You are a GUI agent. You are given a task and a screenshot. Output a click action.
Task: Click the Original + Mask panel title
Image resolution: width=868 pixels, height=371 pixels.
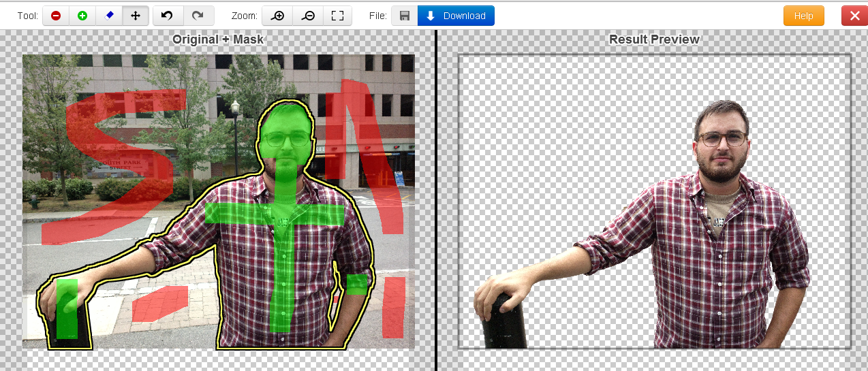tap(218, 39)
